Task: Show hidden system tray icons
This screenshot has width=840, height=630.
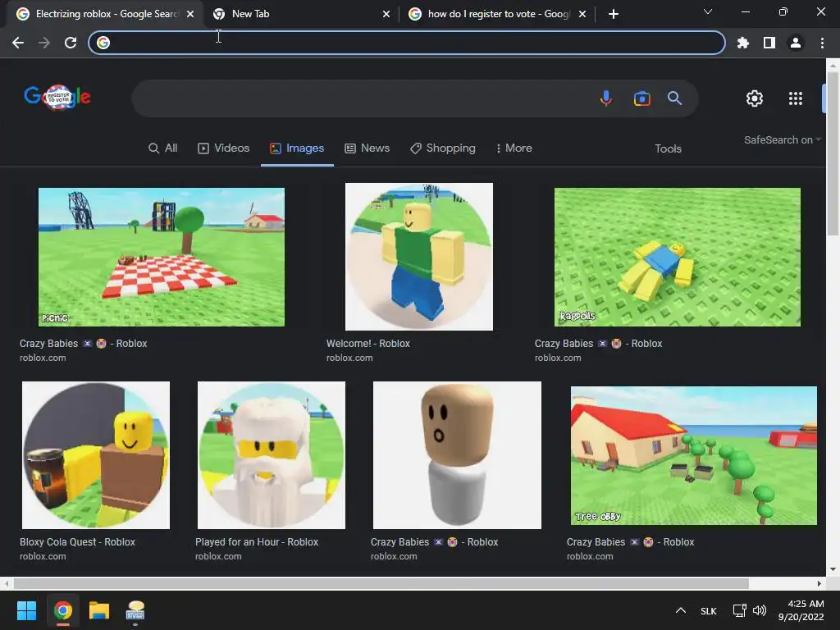Action: pos(681,610)
